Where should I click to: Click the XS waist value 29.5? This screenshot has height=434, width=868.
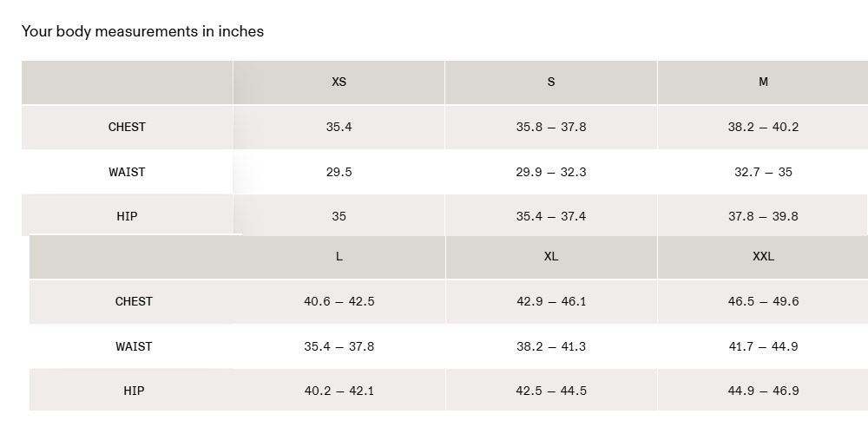[339, 172]
